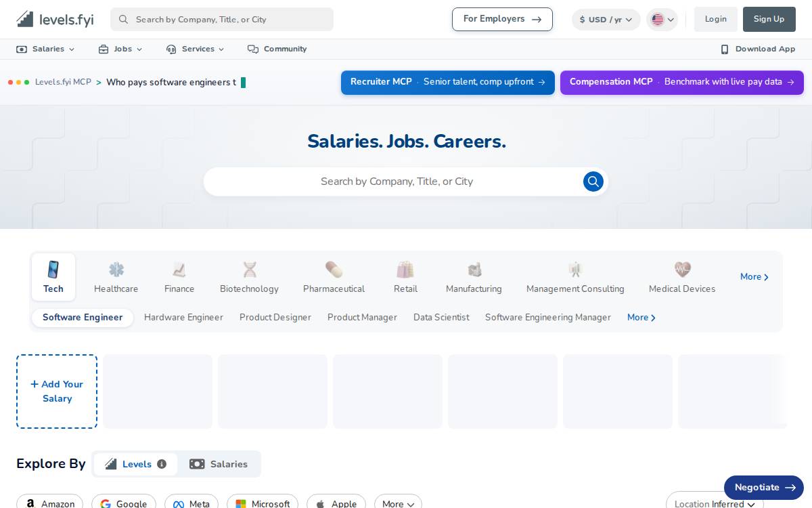Viewport: 812px width, 508px height.
Task: Select the Software Engineering Manager role tab
Action: [548, 318]
